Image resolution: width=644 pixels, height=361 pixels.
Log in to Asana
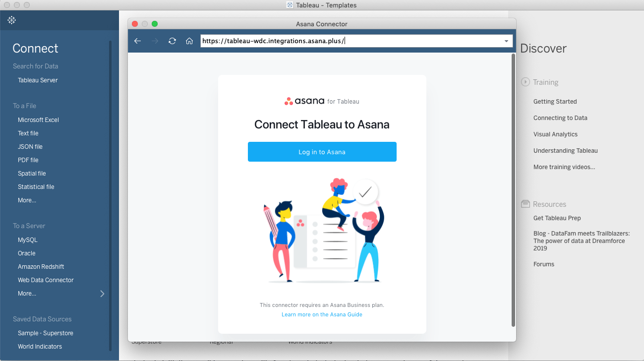pyautogui.click(x=322, y=152)
